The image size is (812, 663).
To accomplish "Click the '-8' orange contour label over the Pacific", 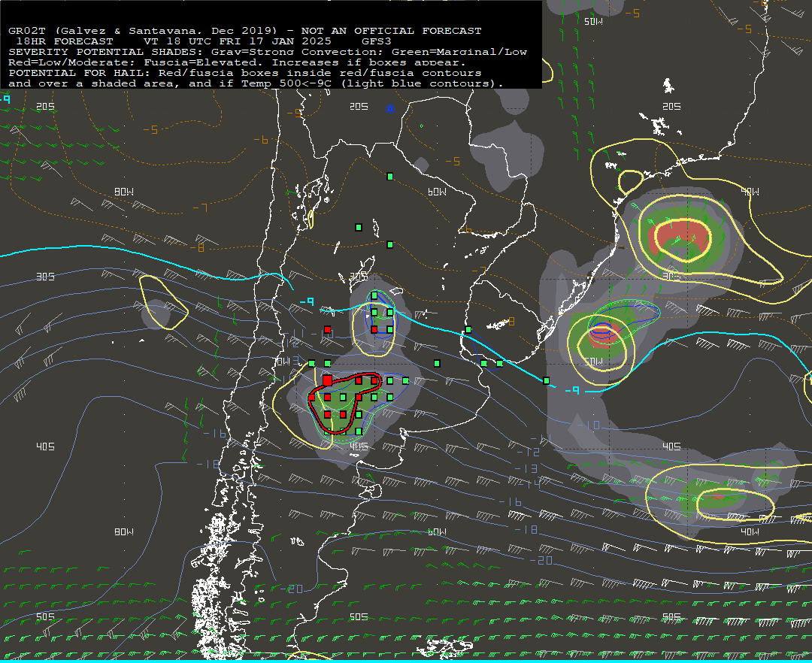I will coord(197,248).
